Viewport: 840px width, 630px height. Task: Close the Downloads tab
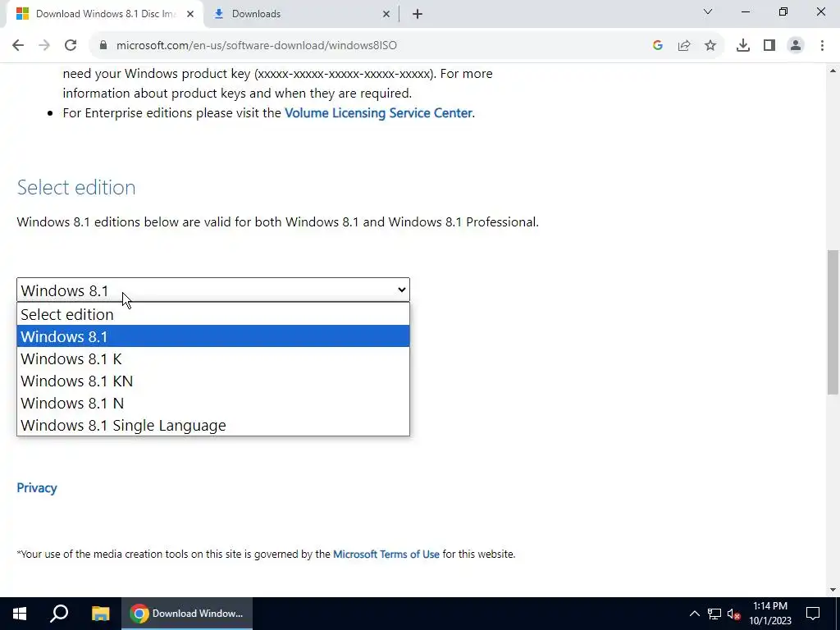(386, 14)
